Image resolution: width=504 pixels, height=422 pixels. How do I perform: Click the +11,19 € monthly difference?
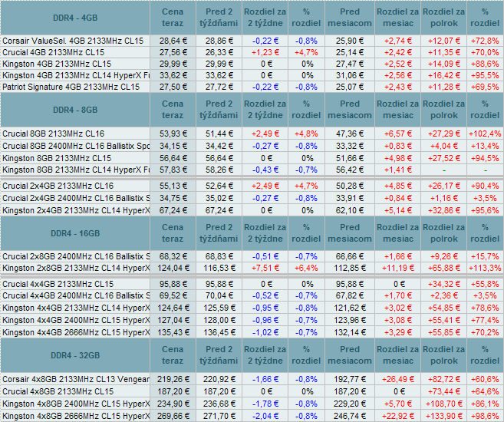pyautogui.click(x=398, y=268)
